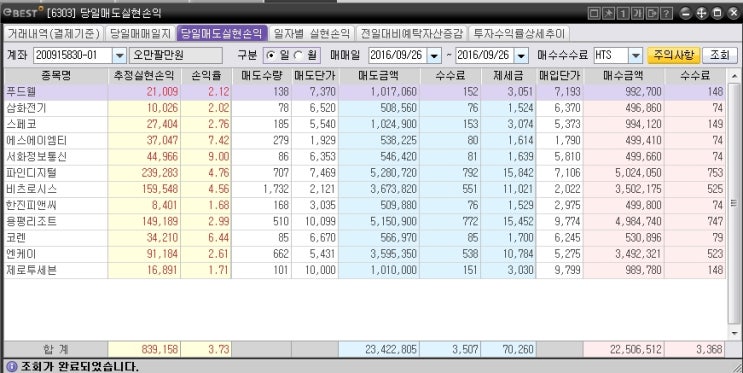743x373 pixels.
Task: Select the 용평리조트 stock row name
Action: pos(31,221)
